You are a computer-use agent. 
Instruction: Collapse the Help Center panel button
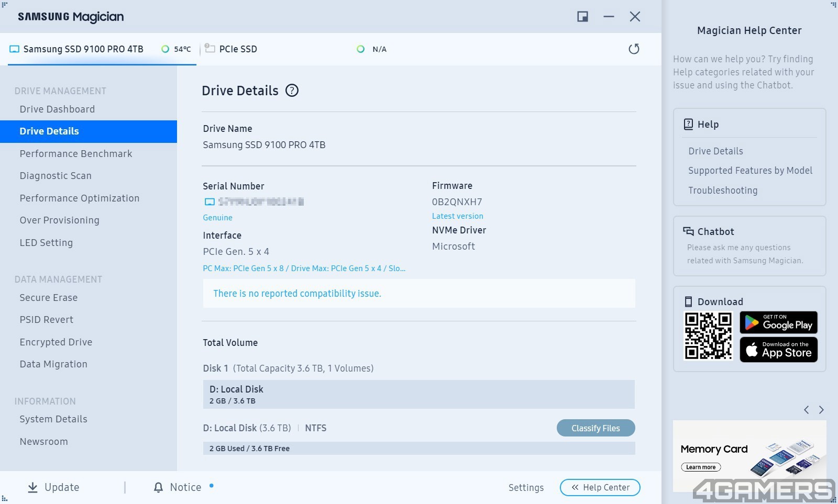click(600, 487)
